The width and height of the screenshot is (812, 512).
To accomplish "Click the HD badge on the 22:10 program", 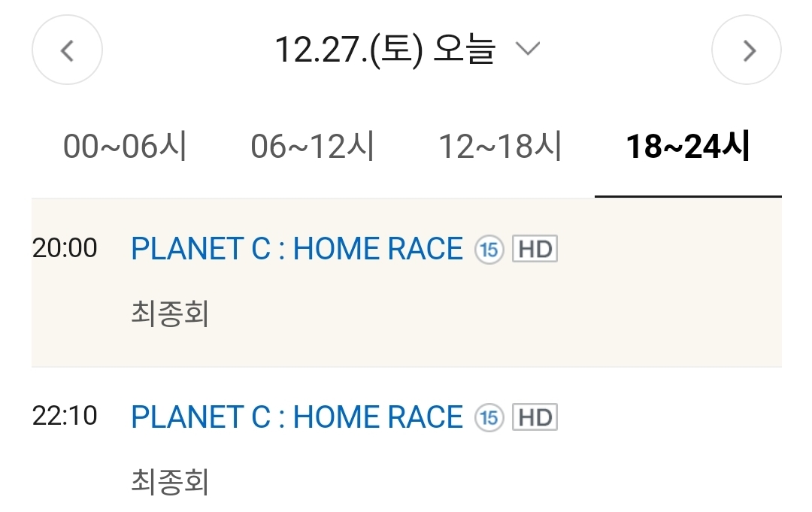I will pyautogui.click(x=535, y=417).
